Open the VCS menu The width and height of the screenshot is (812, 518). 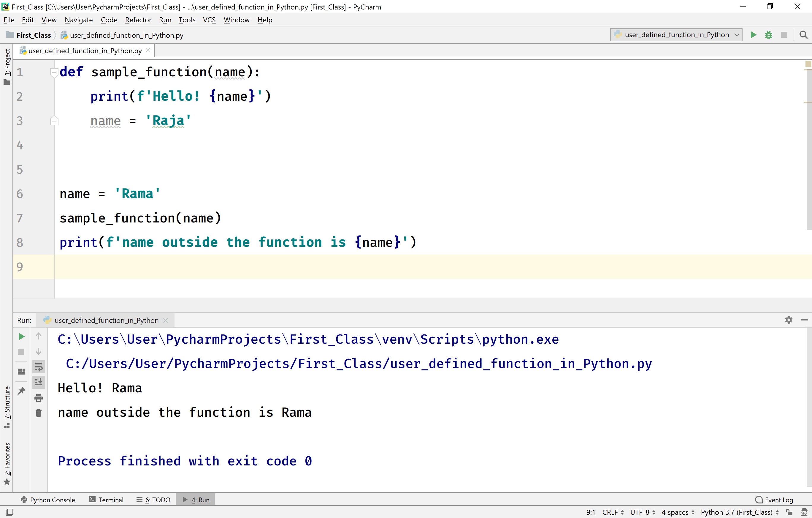(x=209, y=20)
